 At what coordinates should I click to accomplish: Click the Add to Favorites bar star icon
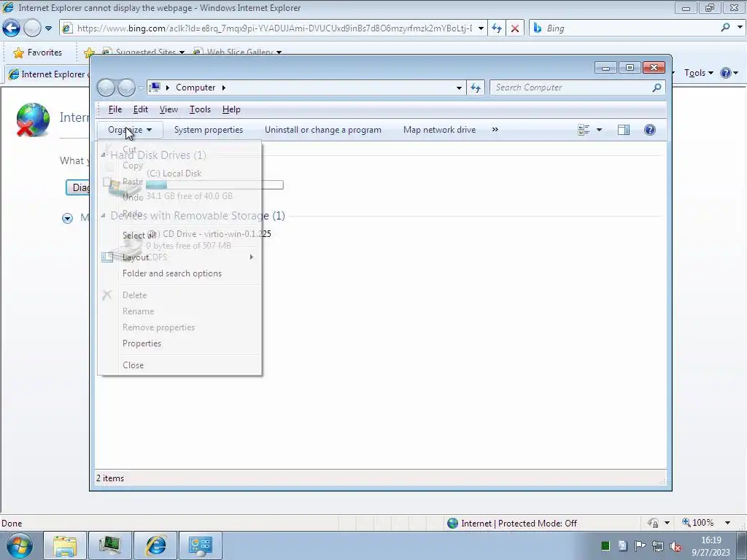(x=89, y=52)
